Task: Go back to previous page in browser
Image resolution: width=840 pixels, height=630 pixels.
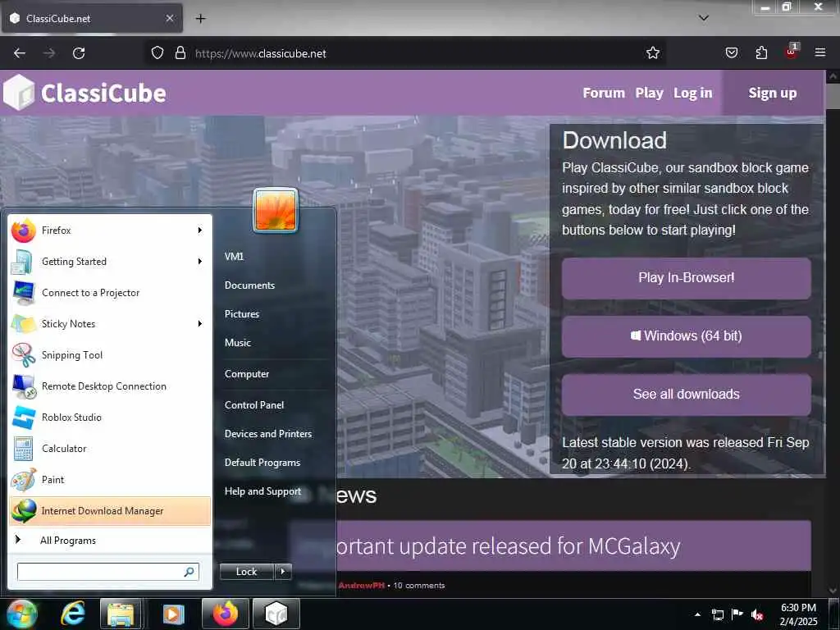Action: (x=20, y=53)
